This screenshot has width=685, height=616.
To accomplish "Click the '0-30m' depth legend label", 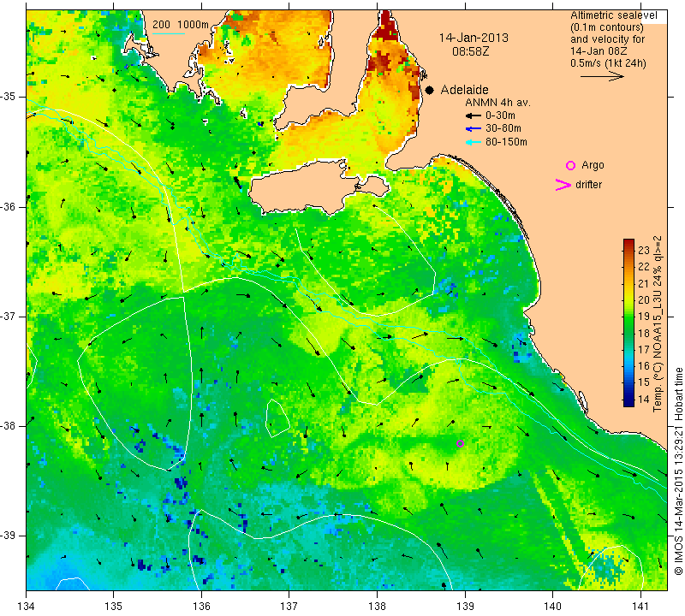I will 500,115.
